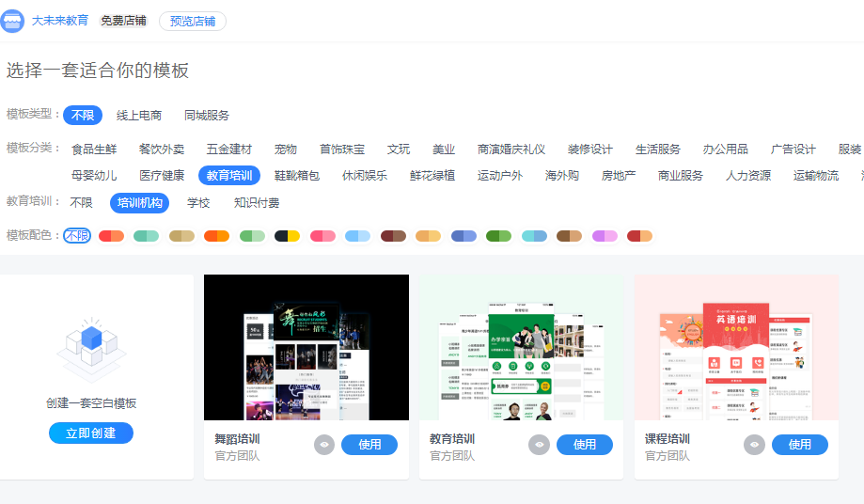Click the 课程培训 template title

pos(668,439)
